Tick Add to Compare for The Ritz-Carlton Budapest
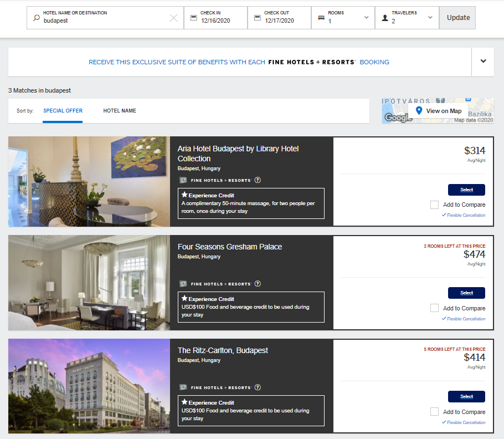The image size is (504, 439). pyautogui.click(x=434, y=411)
